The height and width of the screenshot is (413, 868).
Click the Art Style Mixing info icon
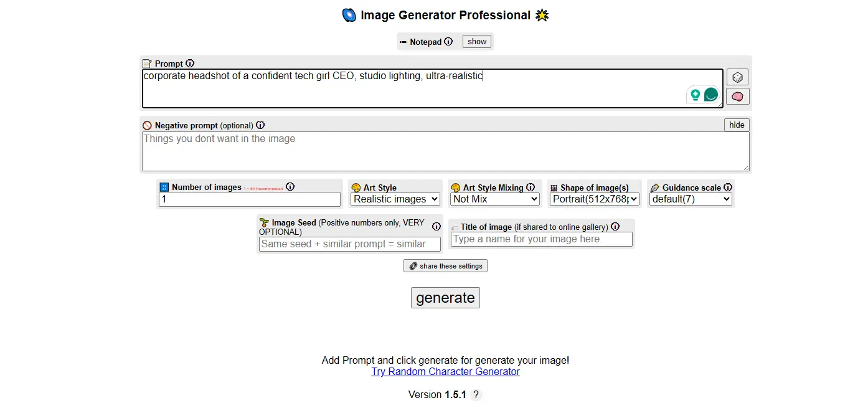click(x=531, y=188)
